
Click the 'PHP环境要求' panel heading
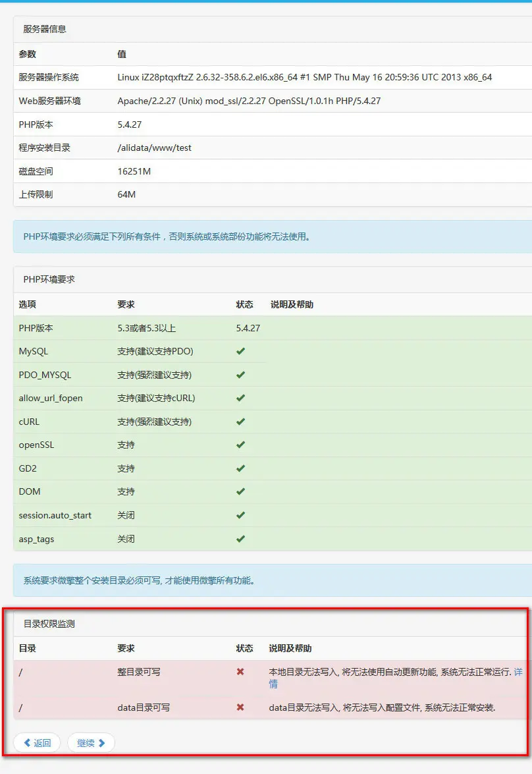[49, 279]
